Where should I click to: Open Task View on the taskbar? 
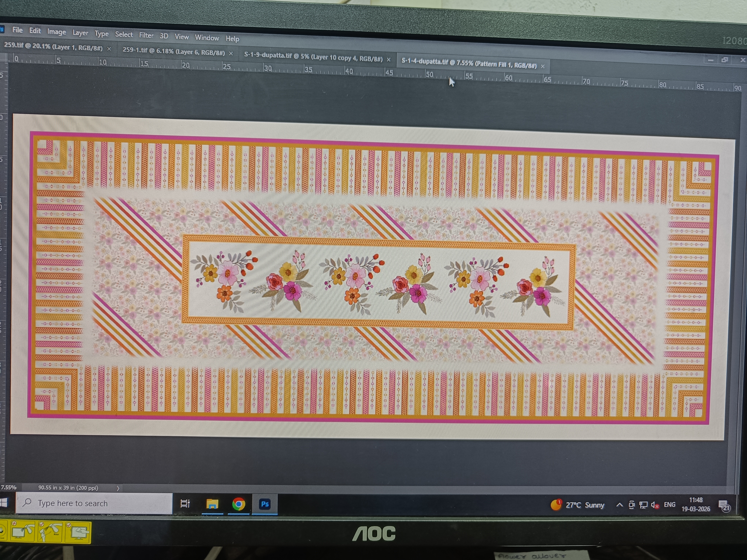tap(185, 504)
